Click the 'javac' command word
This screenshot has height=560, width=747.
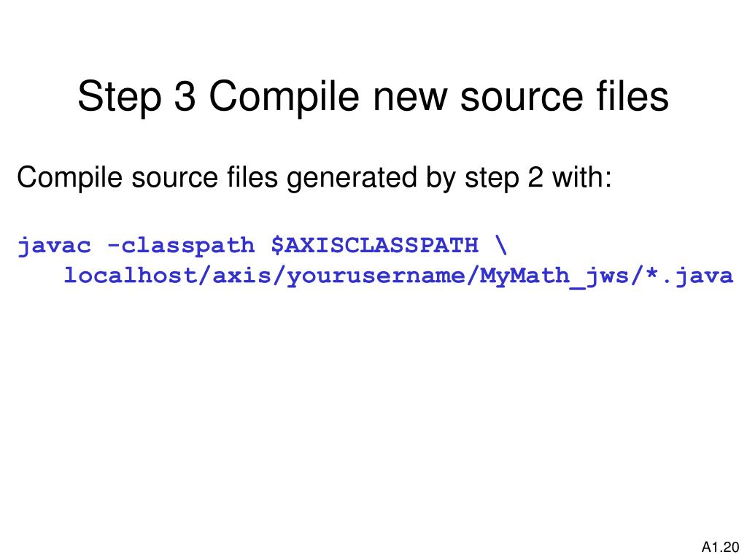click(54, 246)
